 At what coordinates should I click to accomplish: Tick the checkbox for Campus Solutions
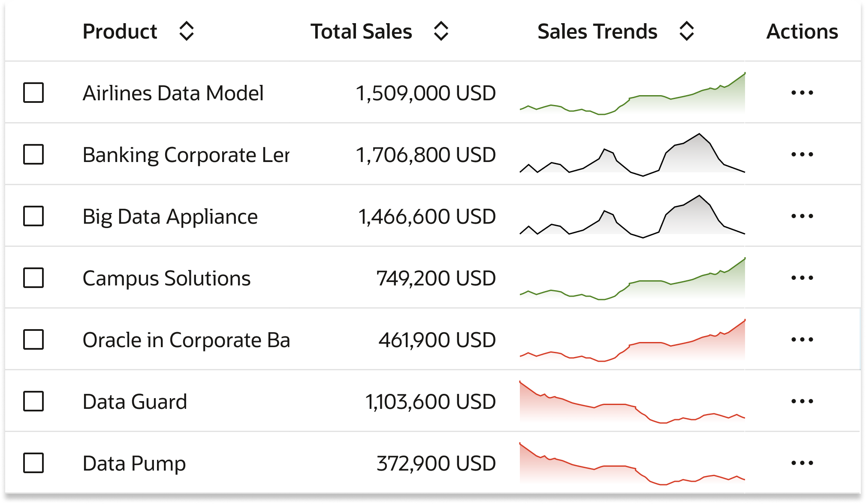pyautogui.click(x=34, y=278)
